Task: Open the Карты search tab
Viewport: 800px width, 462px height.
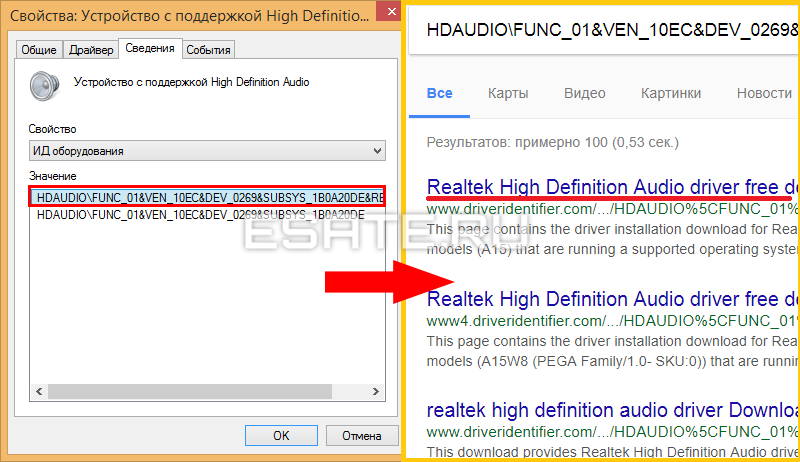Action: click(508, 93)
